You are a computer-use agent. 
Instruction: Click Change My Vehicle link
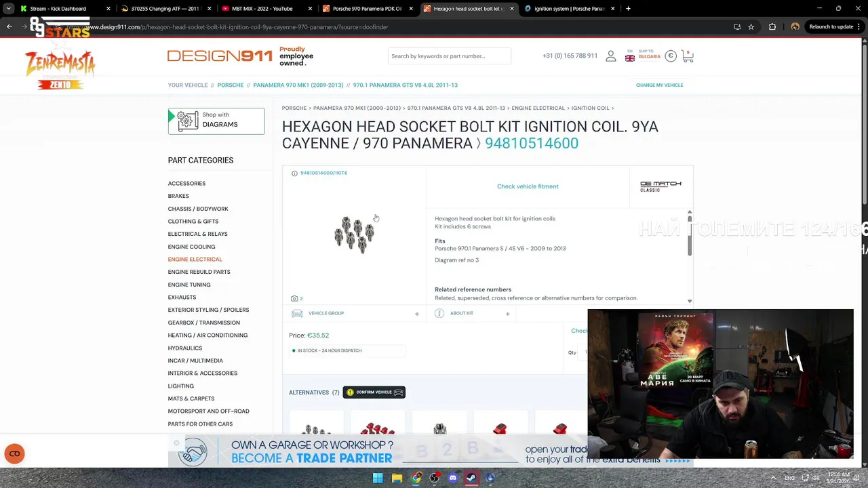click(659, 85)
